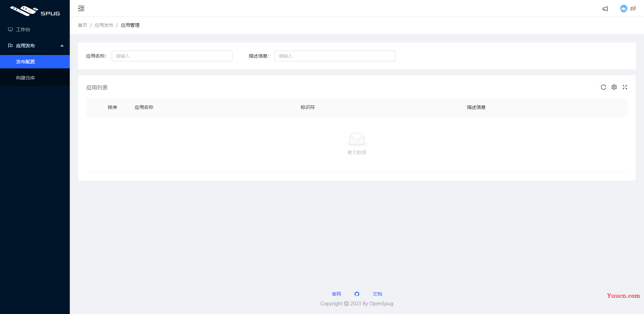This screenshot has height=314, width=644.
Task: Open table column settings gear
Action: click(614, 87)
